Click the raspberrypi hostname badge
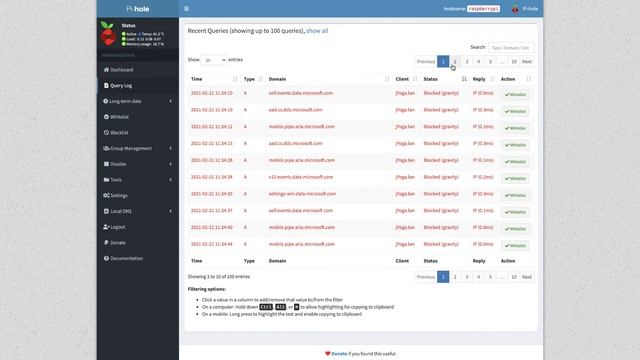Screen dimensions: 640x360 483,9
